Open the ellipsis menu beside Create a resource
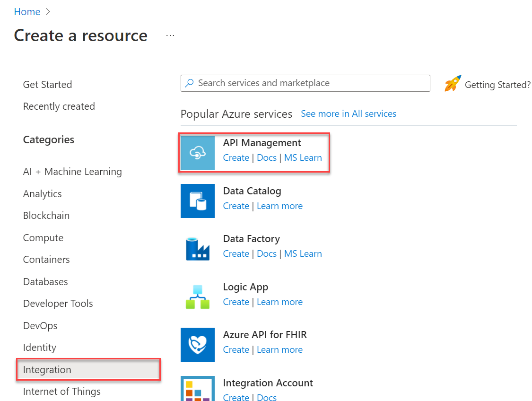 click(170, 35)
